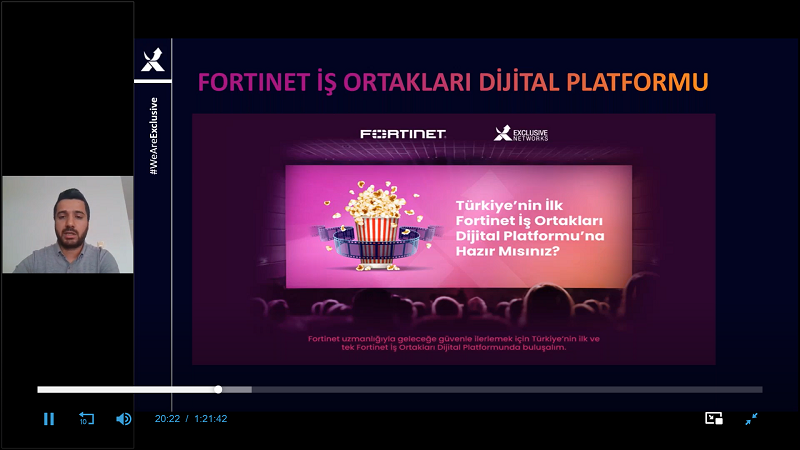Click the popcorn banner slide image

pyautogui.click(x=454, y=239)
